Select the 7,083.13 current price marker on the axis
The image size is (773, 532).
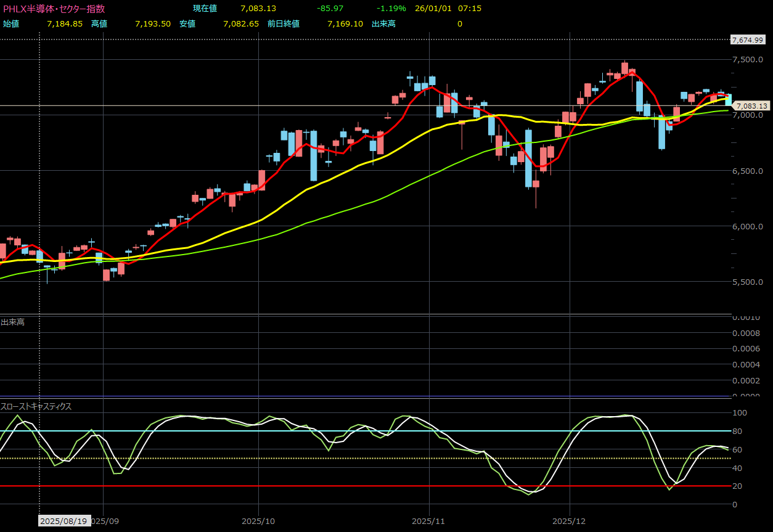click(x=750, y=106)
